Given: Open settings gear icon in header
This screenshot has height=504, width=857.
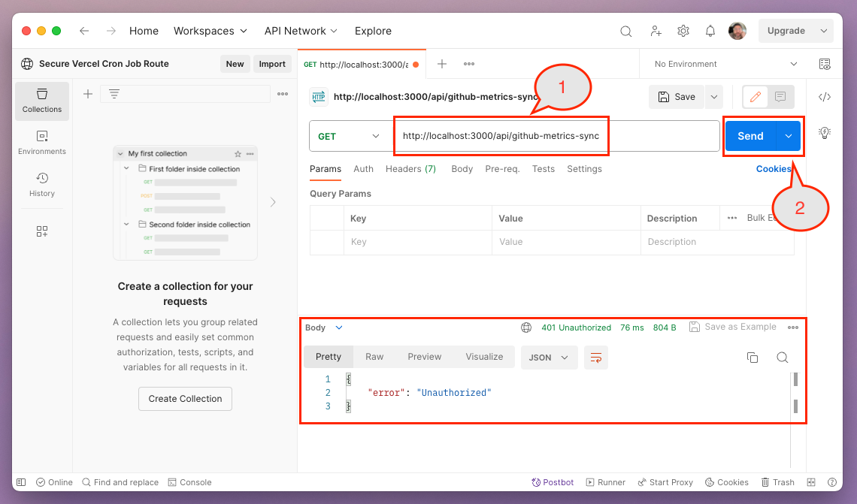Looking at the screenshot, I should (683, 31).
